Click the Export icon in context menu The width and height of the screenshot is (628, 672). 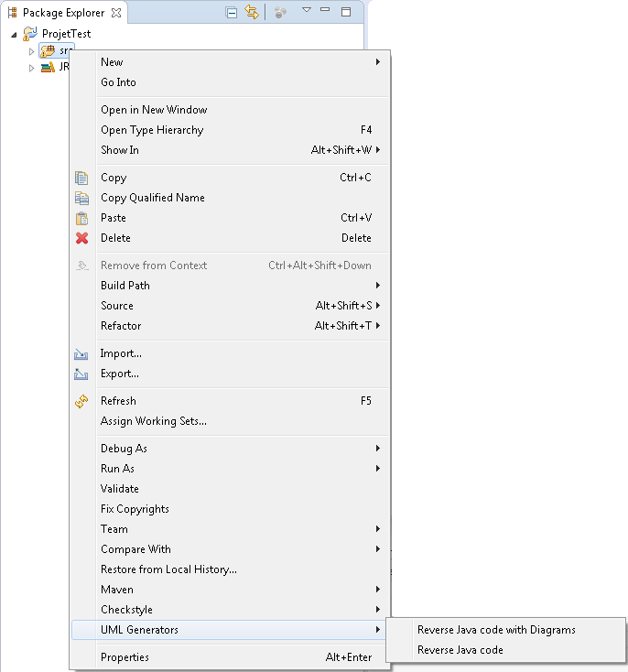point(81,374)
